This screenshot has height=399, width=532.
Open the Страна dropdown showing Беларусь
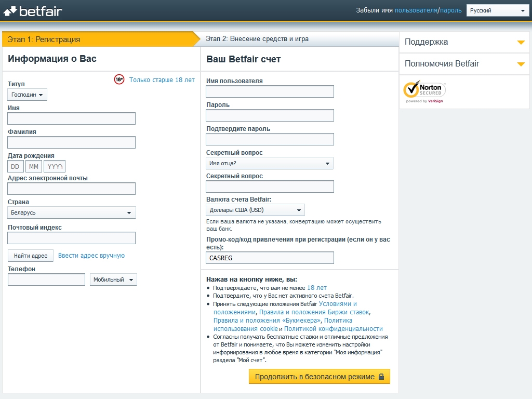[x=71, y=212]
